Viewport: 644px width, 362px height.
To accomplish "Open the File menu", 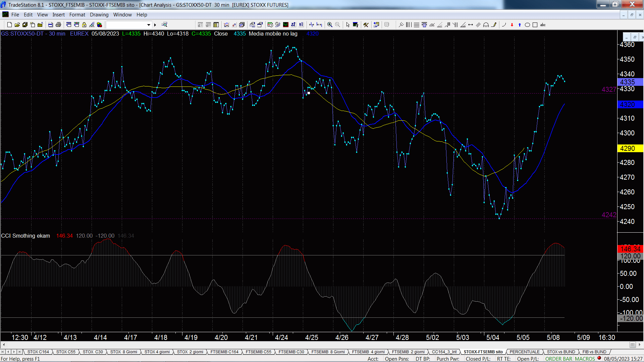I will (x=15, y=15).
